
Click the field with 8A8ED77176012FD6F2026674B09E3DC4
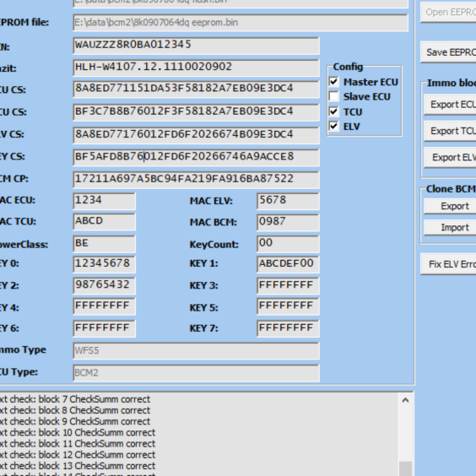tap(196, 135)
